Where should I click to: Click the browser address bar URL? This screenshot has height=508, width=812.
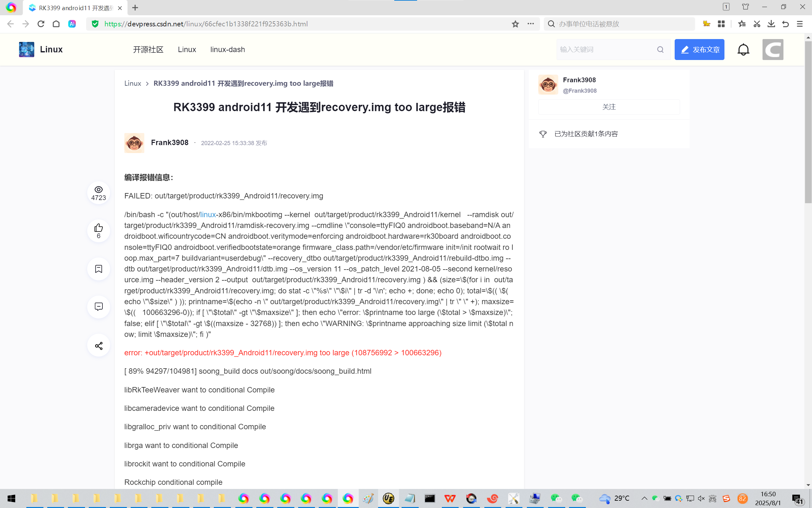coord(206,24)
